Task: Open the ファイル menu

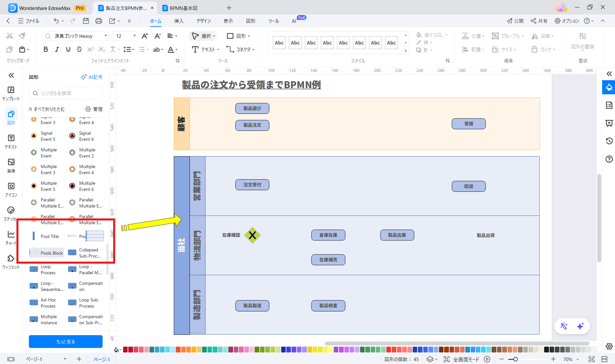Action: [x=29, y=21]
